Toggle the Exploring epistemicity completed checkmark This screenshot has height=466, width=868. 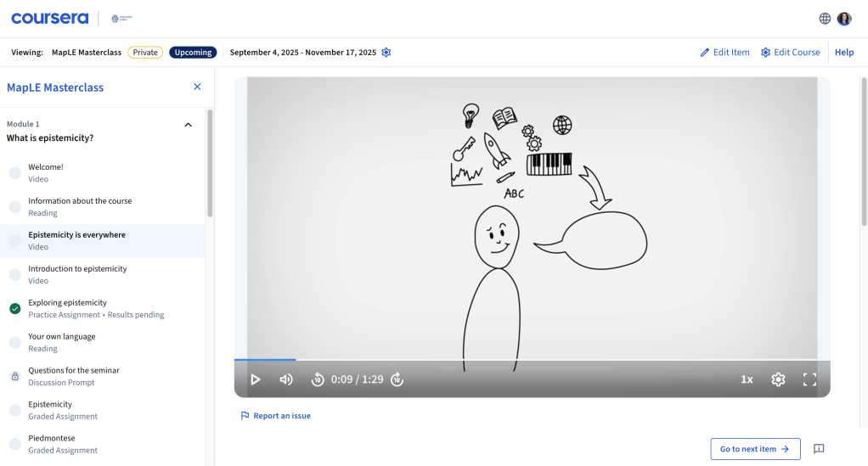click(14, 308)
